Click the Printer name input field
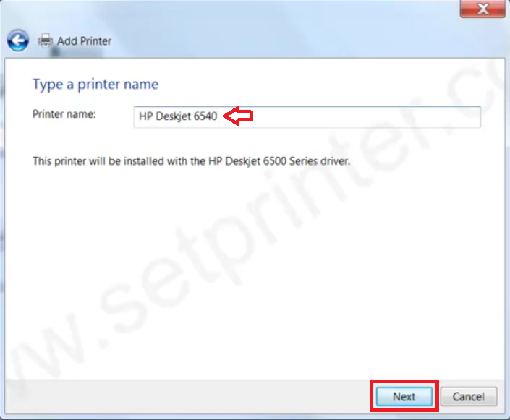510x420 pixels. pyautogui.click(x=307, y=116)
